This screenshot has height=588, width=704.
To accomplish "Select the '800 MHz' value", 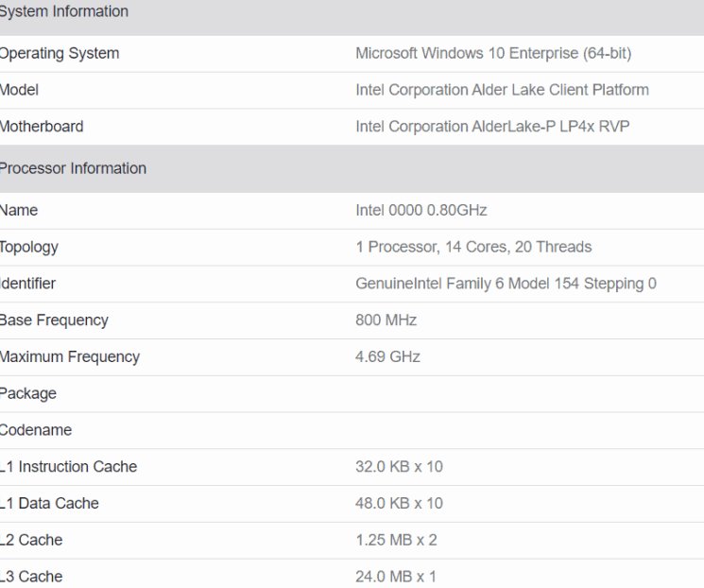I will [386, 320].
